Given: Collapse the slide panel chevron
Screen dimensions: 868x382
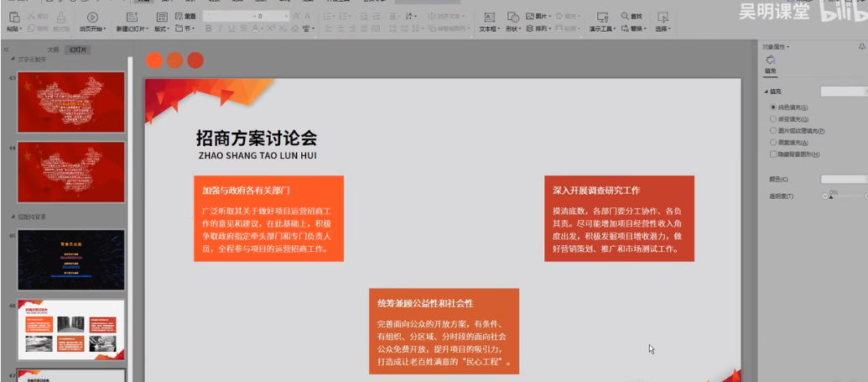Looking at the screenshot, I should click(6, 50).
